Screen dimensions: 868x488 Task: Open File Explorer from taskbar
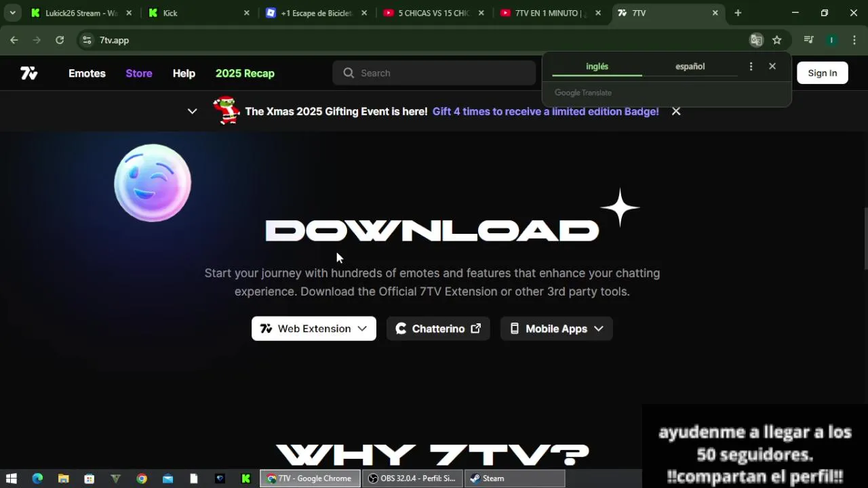click(63, 479)
